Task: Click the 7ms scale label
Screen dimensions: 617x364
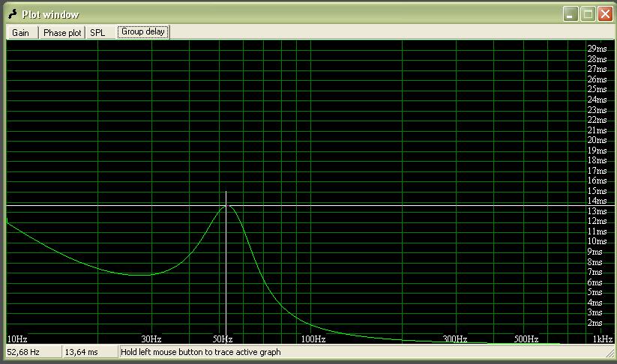Action: pos(595,272)
